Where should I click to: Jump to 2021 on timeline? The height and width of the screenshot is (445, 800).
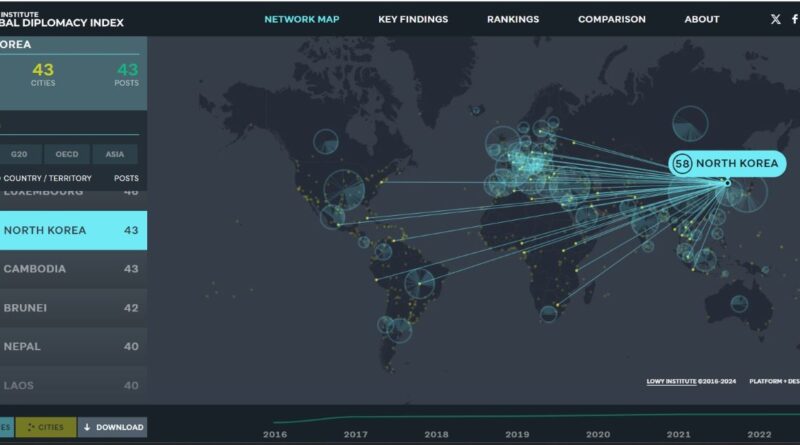[x=679, y=434]
